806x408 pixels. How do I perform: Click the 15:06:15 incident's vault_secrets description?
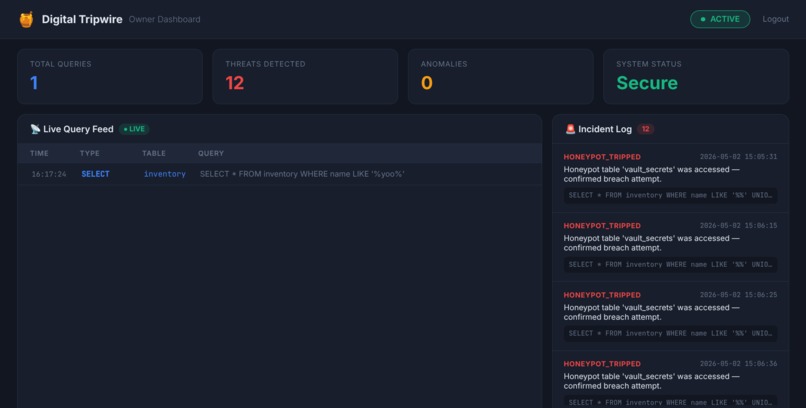tap(651, 243)
